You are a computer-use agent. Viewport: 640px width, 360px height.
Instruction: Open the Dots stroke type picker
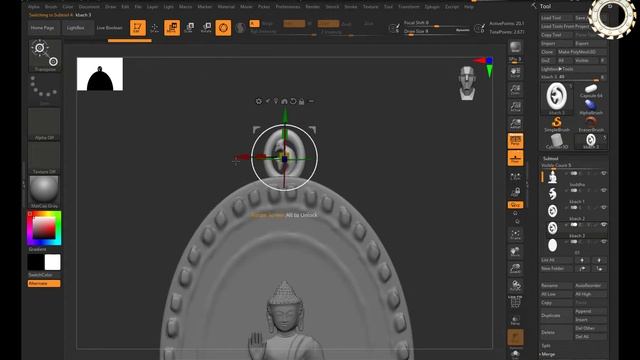click(x=44, y=90)
